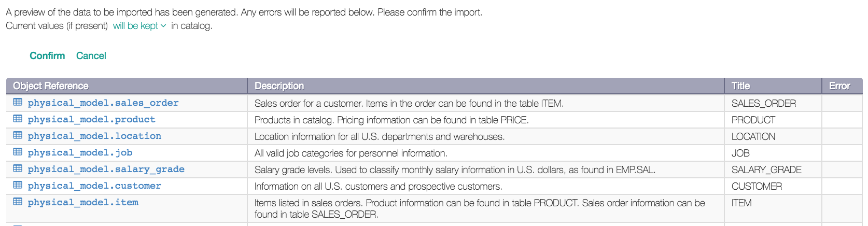Open physical_model.location link
The height and width of the screenshot is (226, 868).
pos(94,136)
